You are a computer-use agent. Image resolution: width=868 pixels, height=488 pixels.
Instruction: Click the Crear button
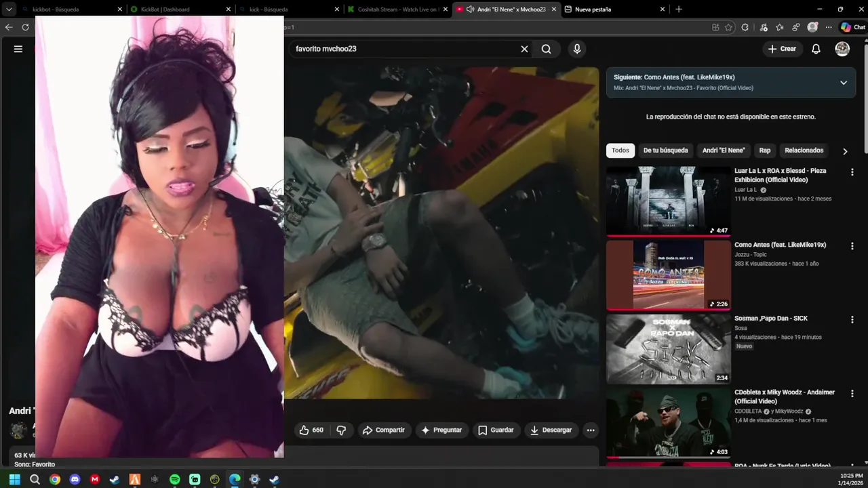(782, 49)
